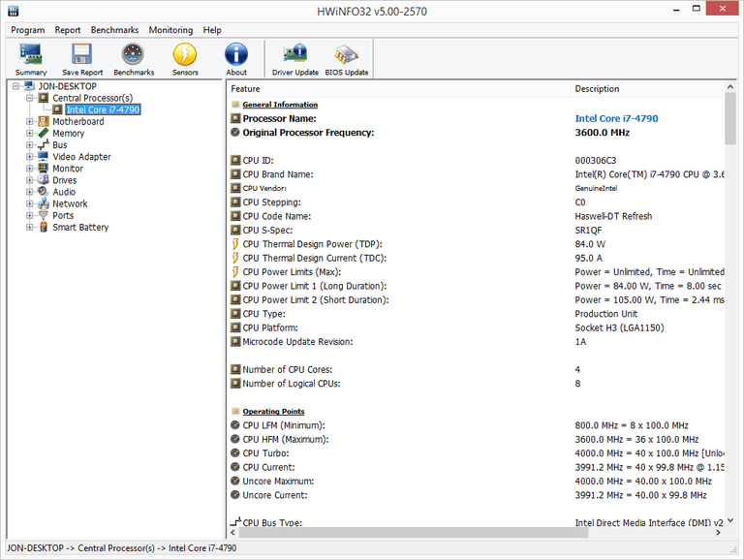Expand the Monitor node
Image resolution: width=744 pixels, height=560 pixels.
click(29, 168)
